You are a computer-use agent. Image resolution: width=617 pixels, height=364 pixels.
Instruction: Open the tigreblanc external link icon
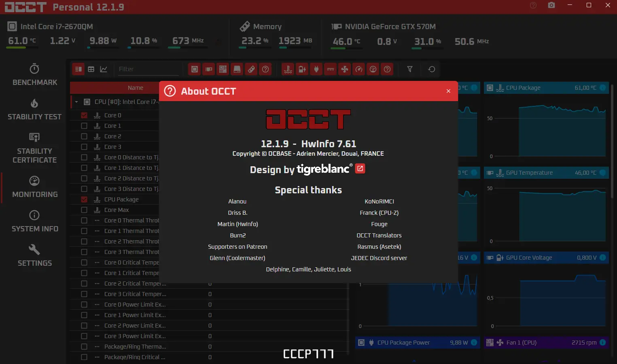[360, 168]
